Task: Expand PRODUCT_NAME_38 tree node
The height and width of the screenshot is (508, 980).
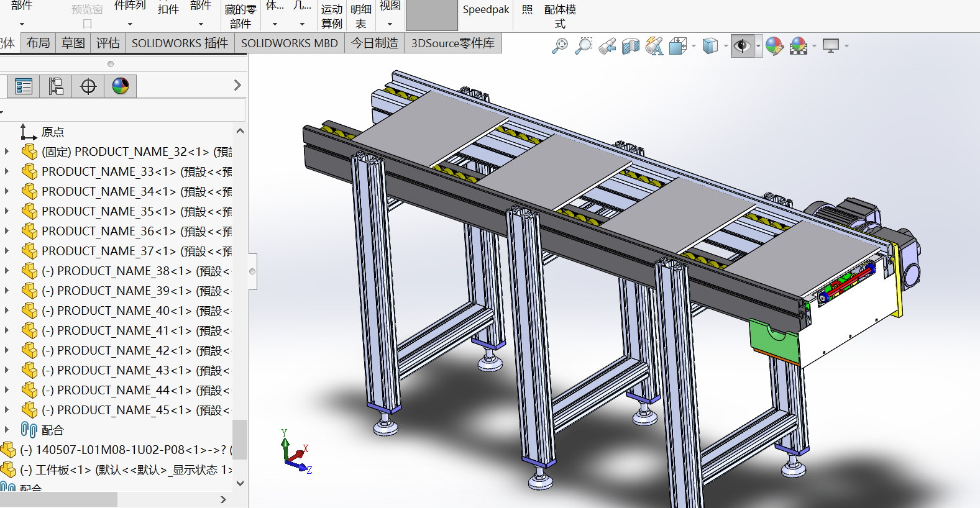Action: click(x=7, y=271)
